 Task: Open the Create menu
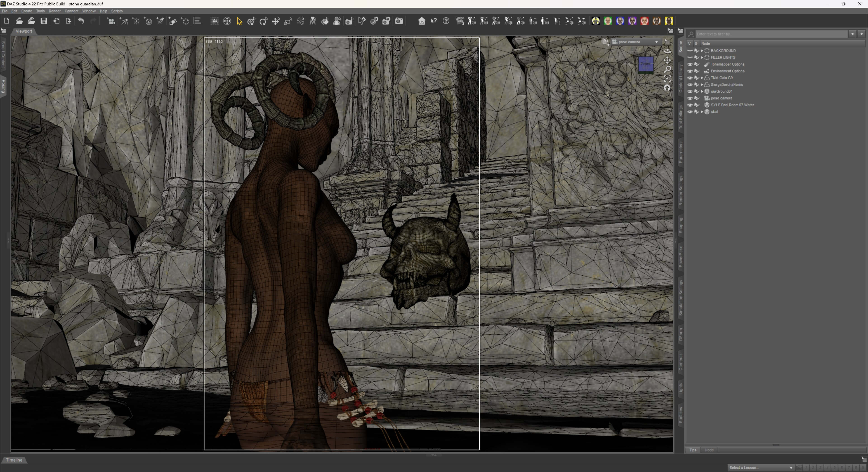tap(27, 11)
